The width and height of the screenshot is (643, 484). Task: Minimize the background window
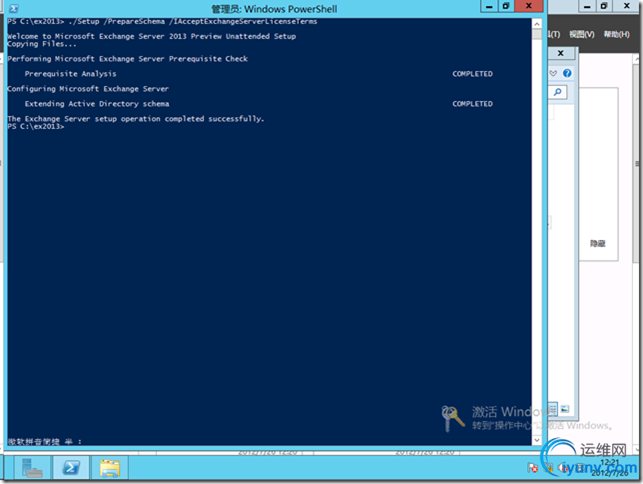pos(587,6)
